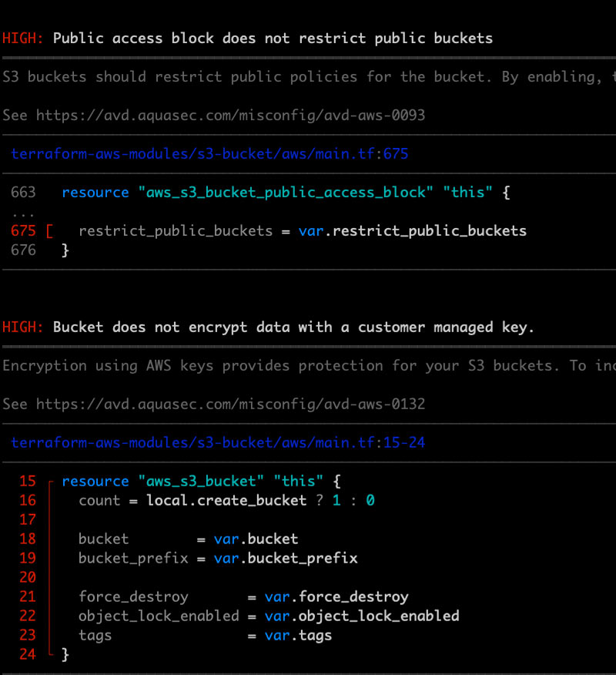This screenshot has width=616, height=675.
Task: Click file path main.tf:15-24
Action: [x=218, y=443]
